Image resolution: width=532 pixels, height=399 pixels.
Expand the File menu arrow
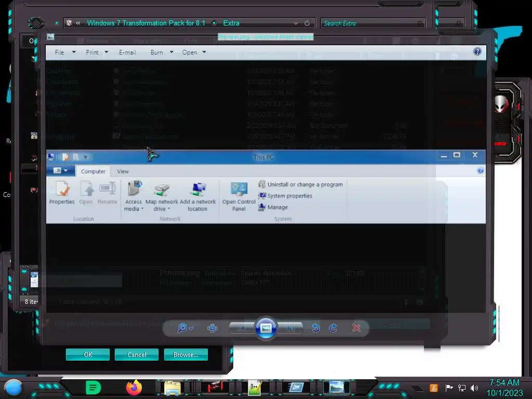click(74, 52)
